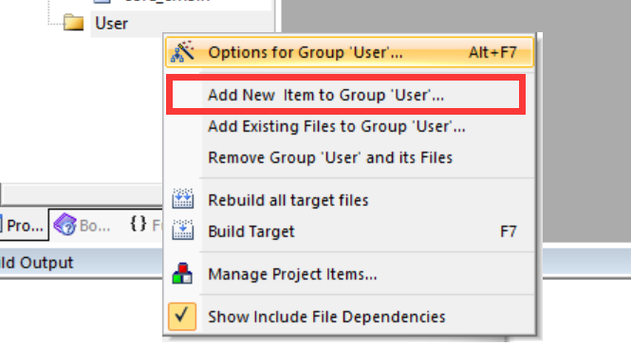
Task: Select the User group name in the tree
Action: pyautogui.click(x=111, y=24)
